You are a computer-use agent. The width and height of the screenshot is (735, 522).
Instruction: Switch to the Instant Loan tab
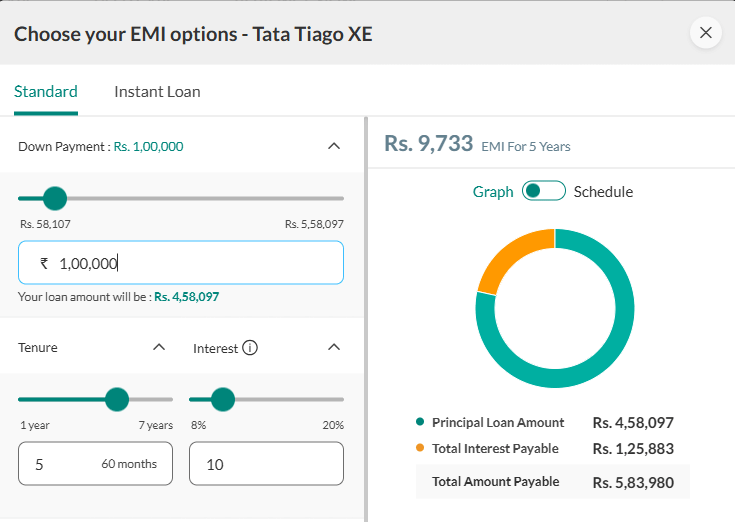coord(157,92)
